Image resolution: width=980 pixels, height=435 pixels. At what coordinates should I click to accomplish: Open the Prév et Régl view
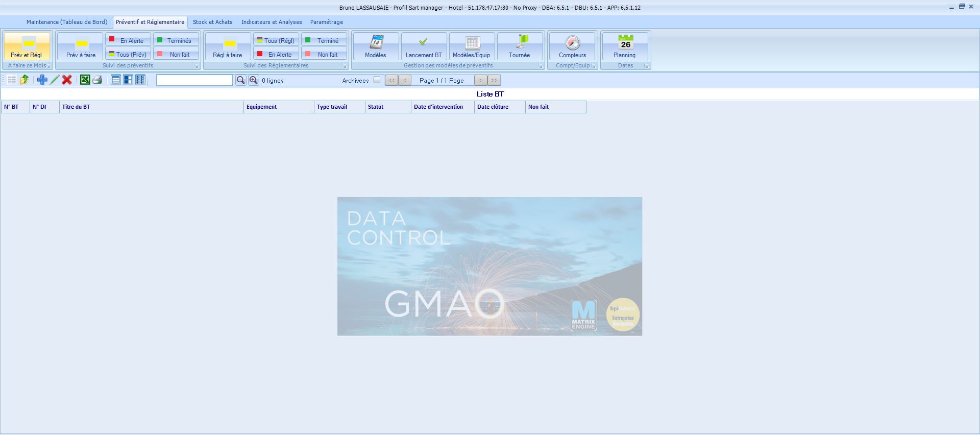[x=27, y=46]
